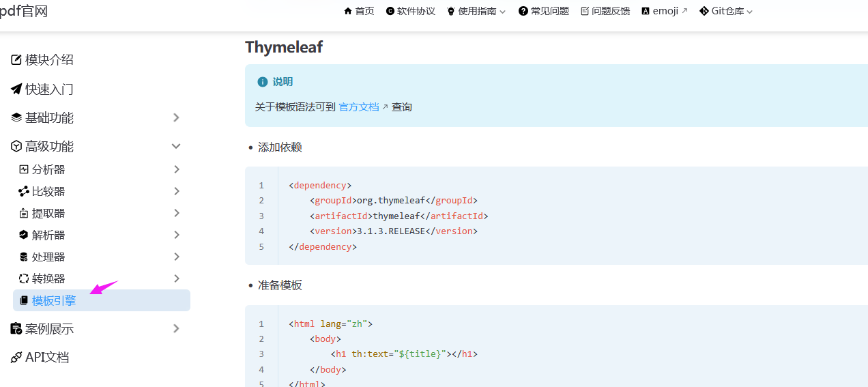This screenshot has height=387, width=868.
Task: Open the emoji external link
Action: tap(665, 11)
